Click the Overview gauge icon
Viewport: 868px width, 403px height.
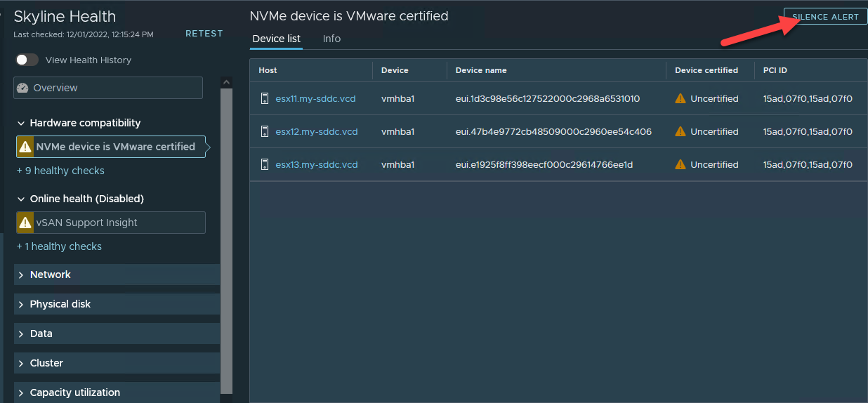22,88
